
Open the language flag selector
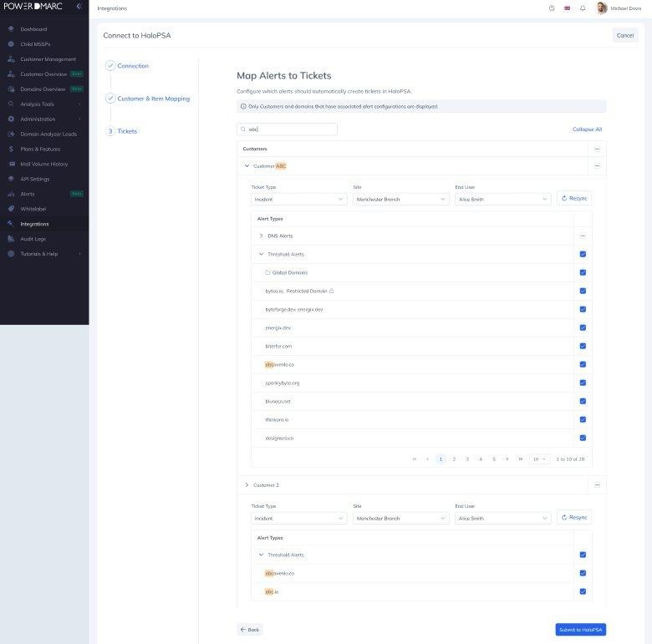(567, 8)
